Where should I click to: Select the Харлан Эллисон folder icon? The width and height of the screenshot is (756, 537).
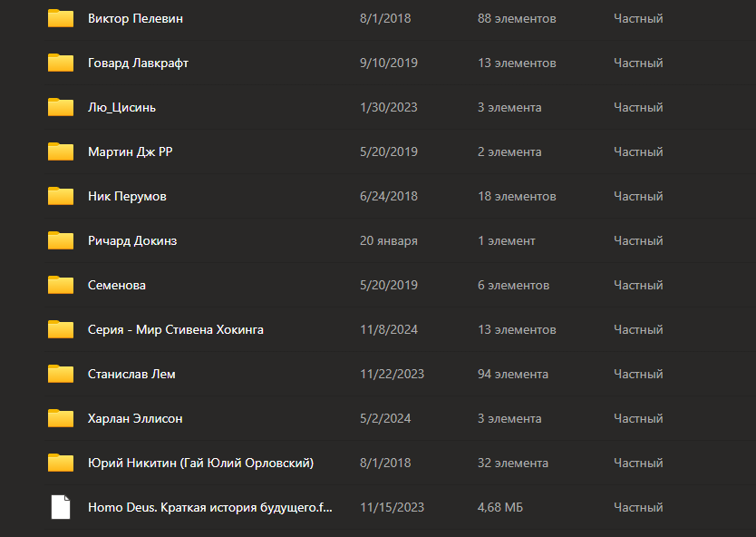pos(61,418)
